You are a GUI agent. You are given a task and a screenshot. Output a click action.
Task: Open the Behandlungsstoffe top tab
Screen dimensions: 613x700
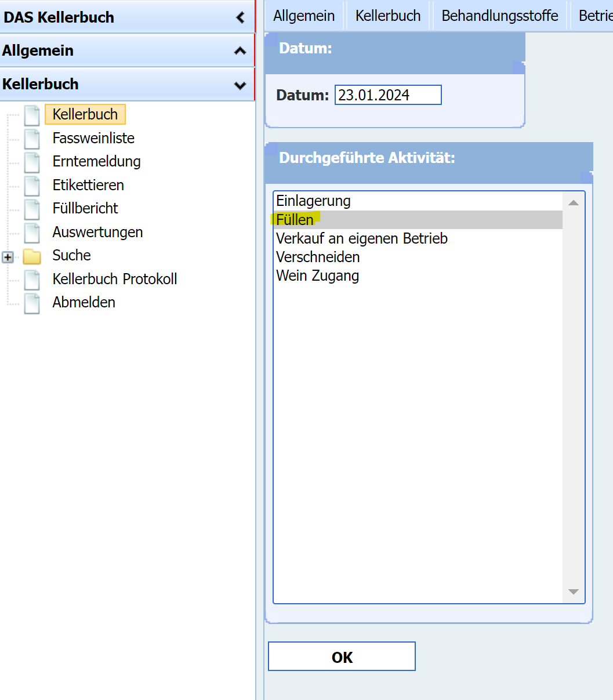tap(499, 16)
